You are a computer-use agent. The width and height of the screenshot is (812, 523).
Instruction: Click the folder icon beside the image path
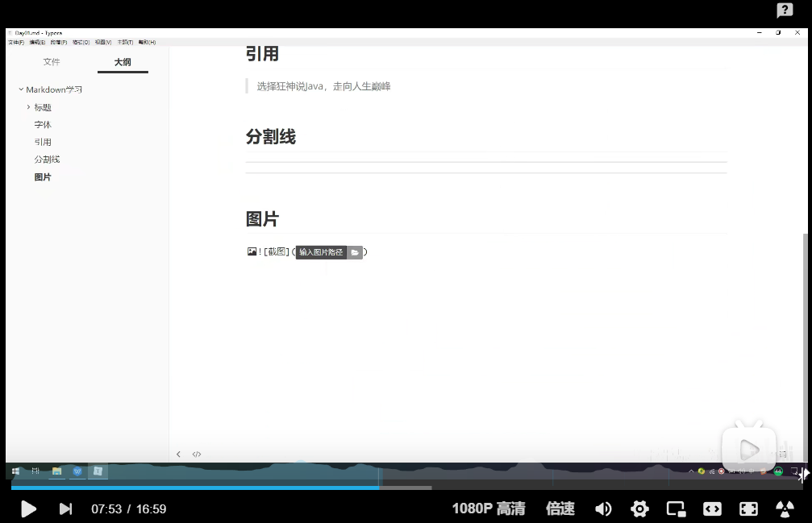click(x=355, y=251)
